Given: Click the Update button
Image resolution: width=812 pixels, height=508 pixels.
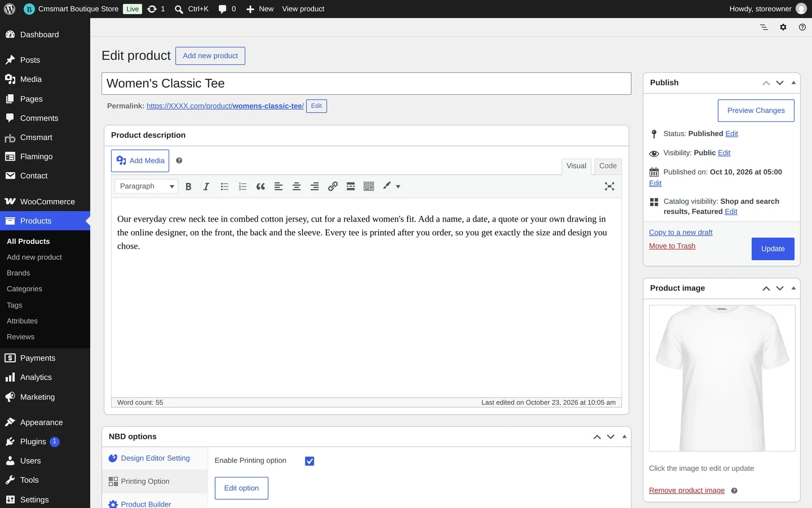Looking at the screenshot, I should point(773,249).
